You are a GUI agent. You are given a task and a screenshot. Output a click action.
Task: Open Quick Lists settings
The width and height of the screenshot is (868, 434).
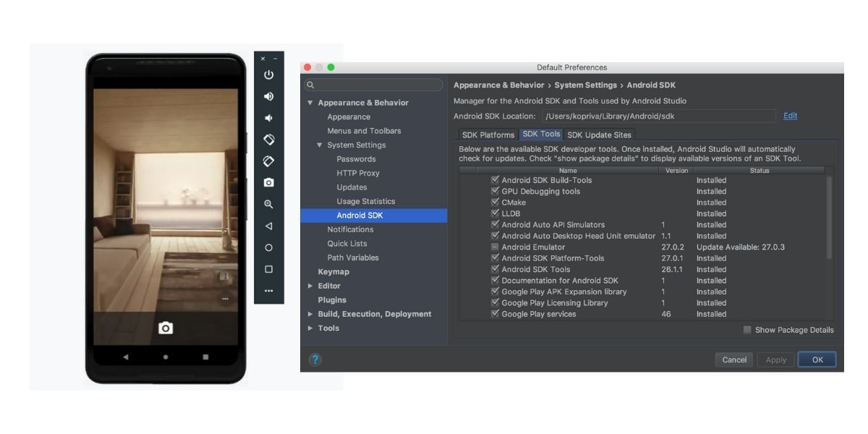pyautogui.click(x=347, y=244)
